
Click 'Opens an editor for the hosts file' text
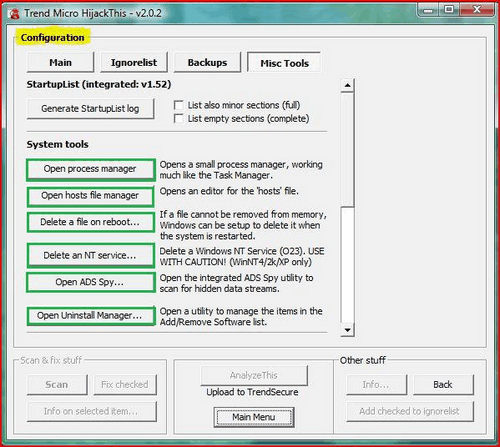click(229, 191)
